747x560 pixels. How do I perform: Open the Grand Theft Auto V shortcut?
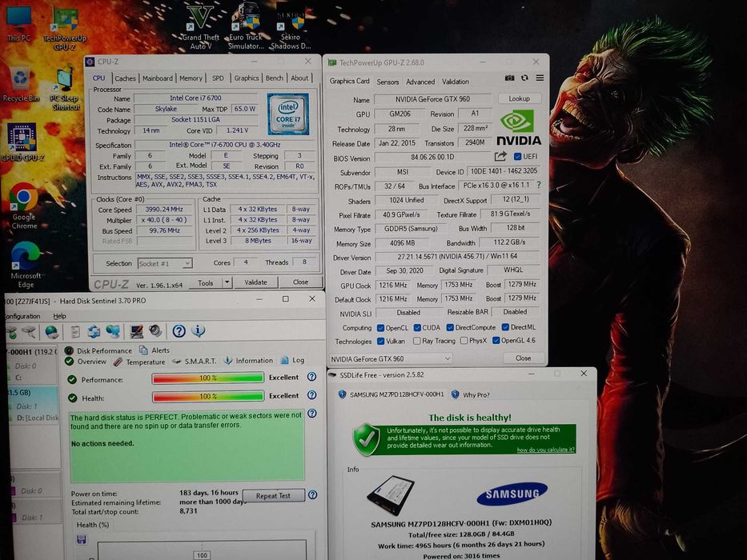click(200, 28)
